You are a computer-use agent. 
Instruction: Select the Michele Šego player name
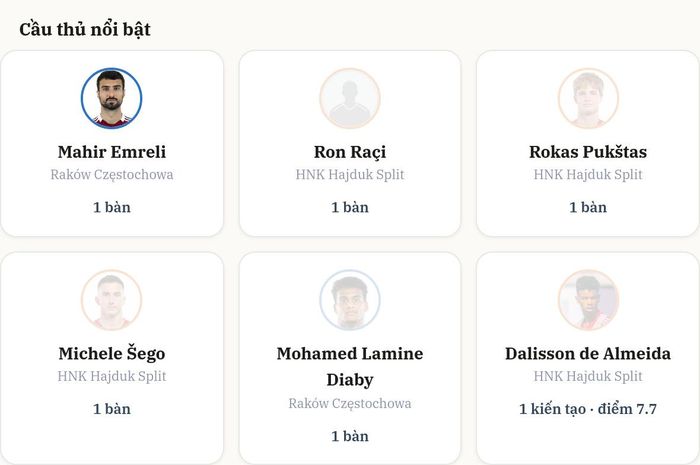pyautogui.click(x=112, y=353)
